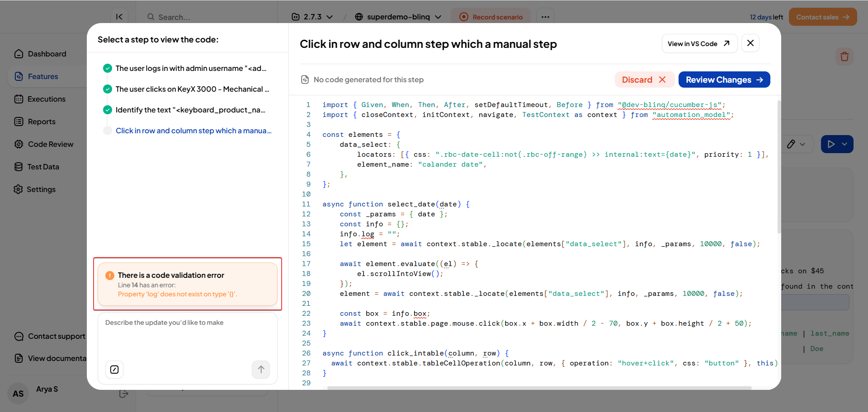Open Executions in the sidebar
This screenshot has height=412, width=868.
point(46,99)
